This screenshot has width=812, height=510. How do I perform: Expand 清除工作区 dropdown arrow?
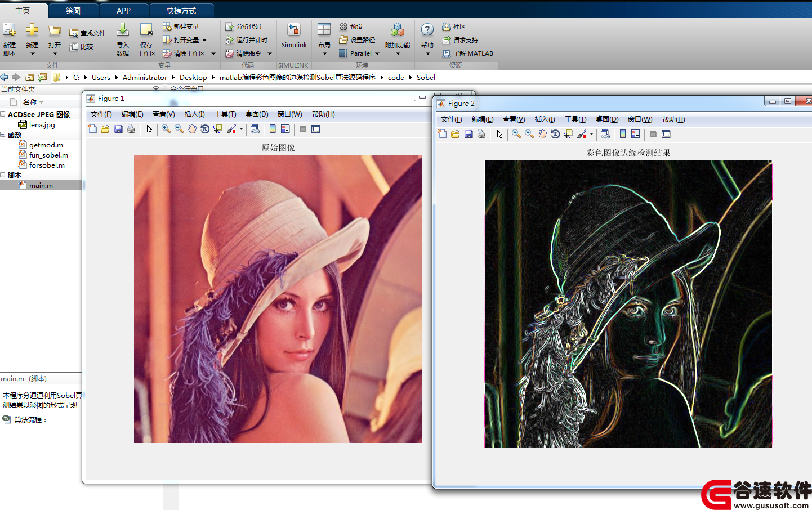coord(213,53)
